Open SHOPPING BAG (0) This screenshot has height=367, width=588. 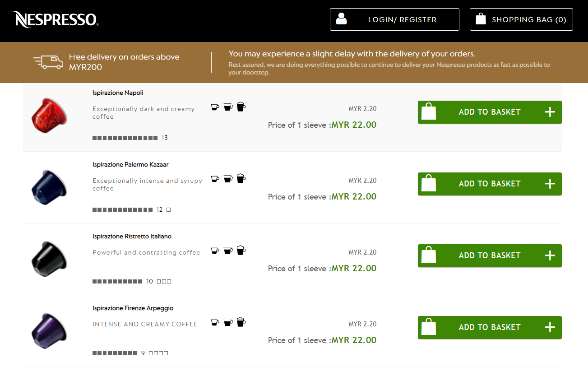pyautogui.click(x=521, y=19)
